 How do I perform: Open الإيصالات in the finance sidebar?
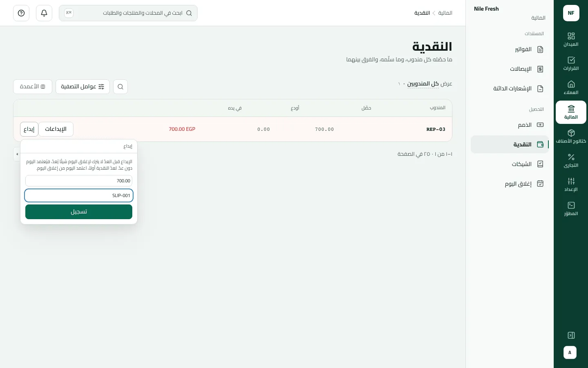tap(510, 69)
